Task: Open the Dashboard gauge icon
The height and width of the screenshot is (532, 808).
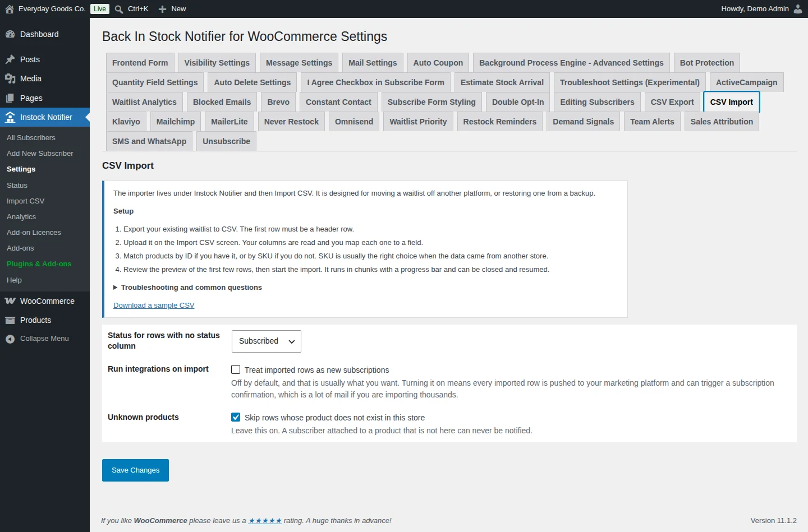Action: [10, 34]
